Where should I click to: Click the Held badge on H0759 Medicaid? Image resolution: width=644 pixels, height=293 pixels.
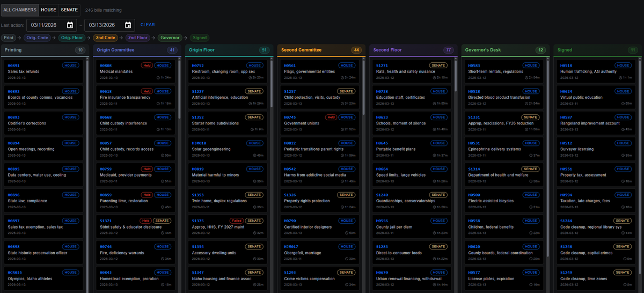[146, 169]
